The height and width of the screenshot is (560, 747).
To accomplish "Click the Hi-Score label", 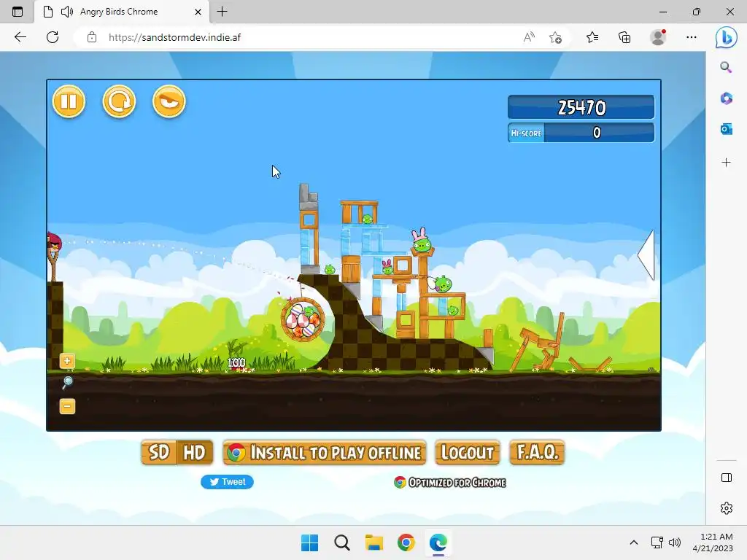I will tap(527, 133).
